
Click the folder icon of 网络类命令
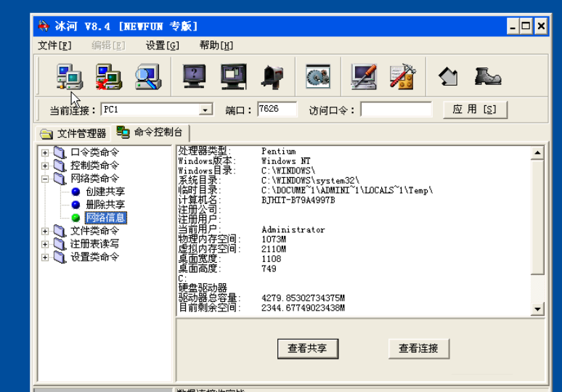(x=60, y=179)
